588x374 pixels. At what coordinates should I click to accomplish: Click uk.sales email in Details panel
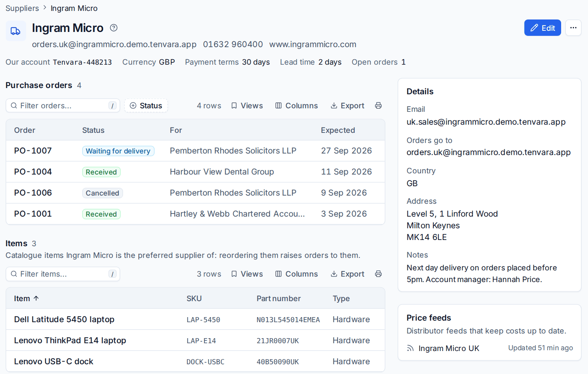point(486,122)
